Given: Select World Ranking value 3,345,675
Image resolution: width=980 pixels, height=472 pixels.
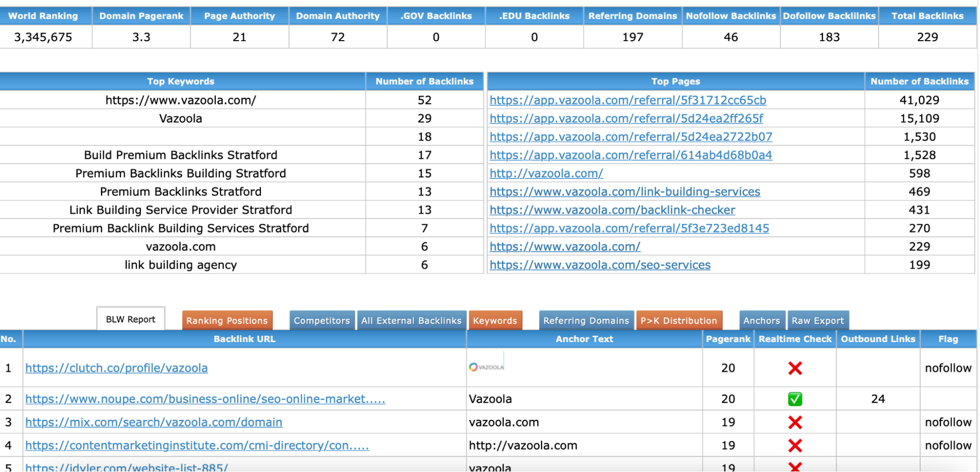Looking at the screenshot, I should click(43, 37).
